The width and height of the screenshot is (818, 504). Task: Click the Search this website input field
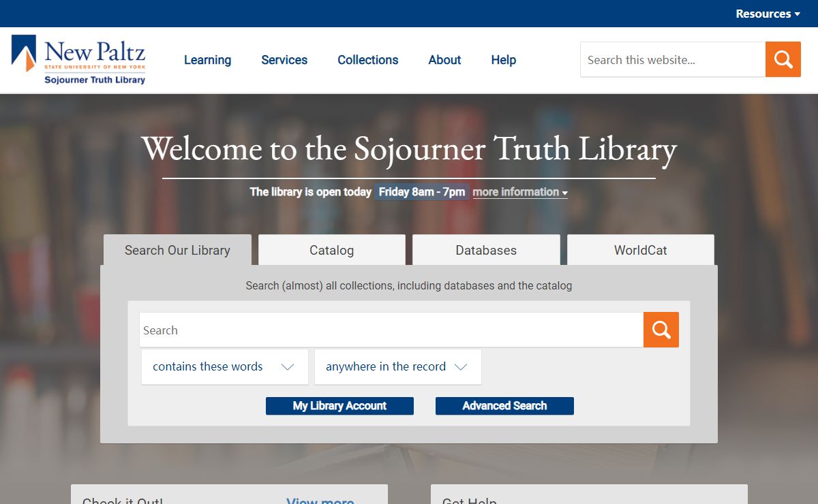[673, 59]
